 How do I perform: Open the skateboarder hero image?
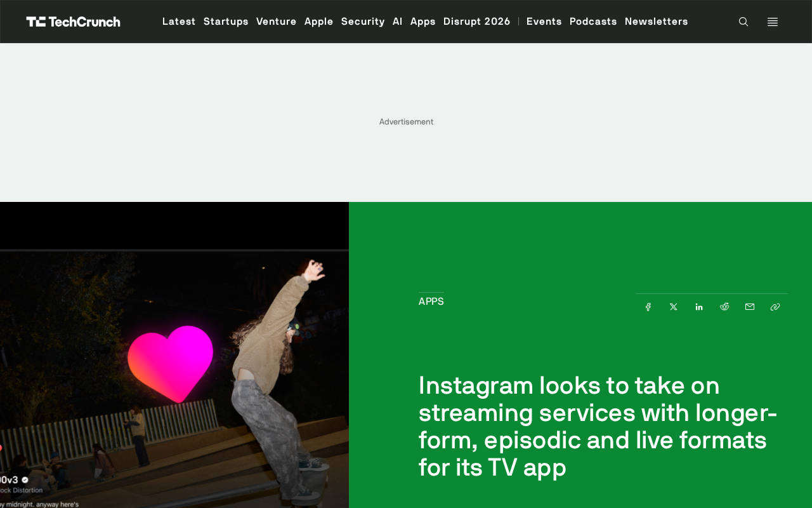click(174, 355)
